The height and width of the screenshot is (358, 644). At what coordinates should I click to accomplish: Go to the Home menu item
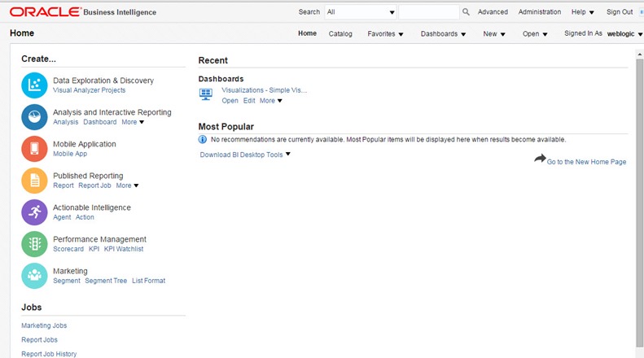tap(307, 33)
